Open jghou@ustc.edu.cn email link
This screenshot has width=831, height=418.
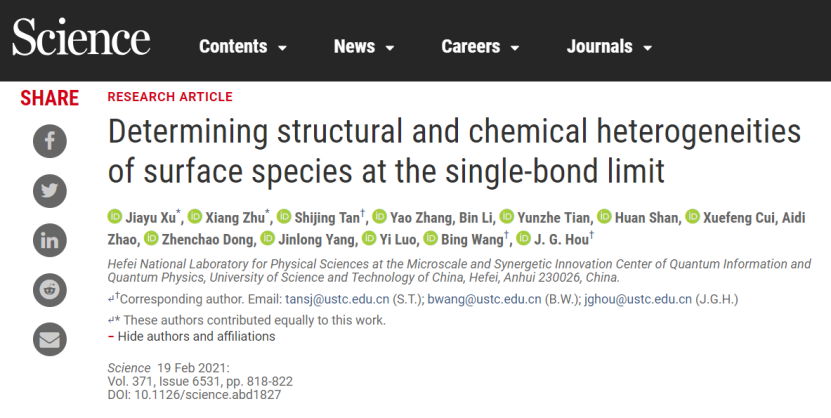638,299
